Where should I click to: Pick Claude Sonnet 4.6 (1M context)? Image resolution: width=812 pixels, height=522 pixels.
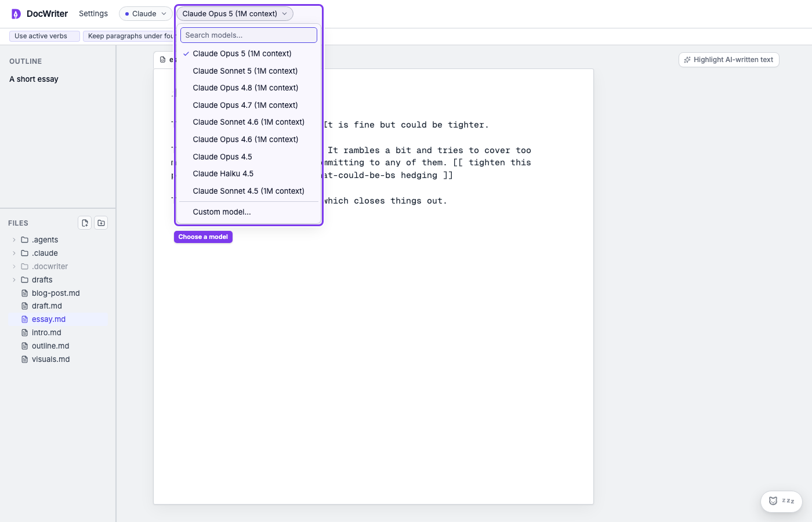coord(249,122)
